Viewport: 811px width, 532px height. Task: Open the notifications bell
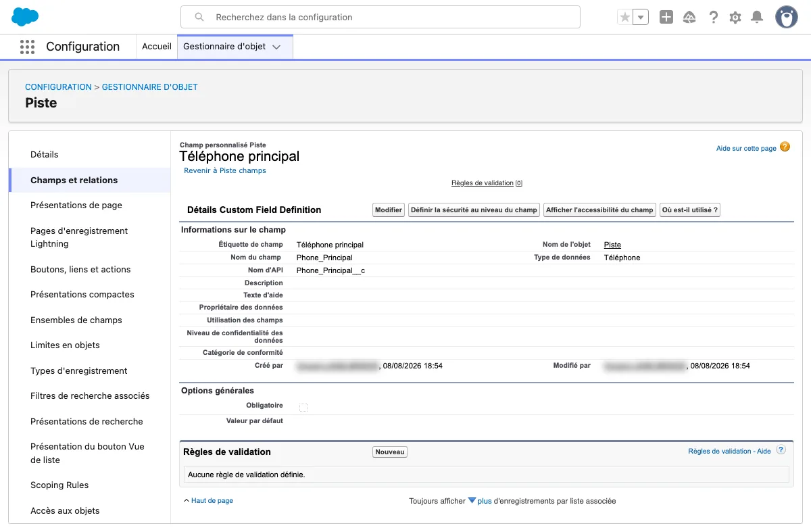click(757, 18)
